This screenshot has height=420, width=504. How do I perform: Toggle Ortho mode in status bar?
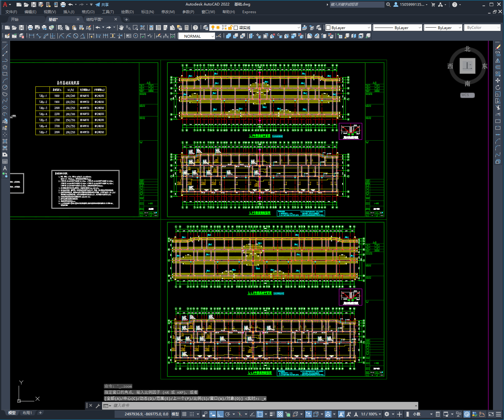[220, 414]
